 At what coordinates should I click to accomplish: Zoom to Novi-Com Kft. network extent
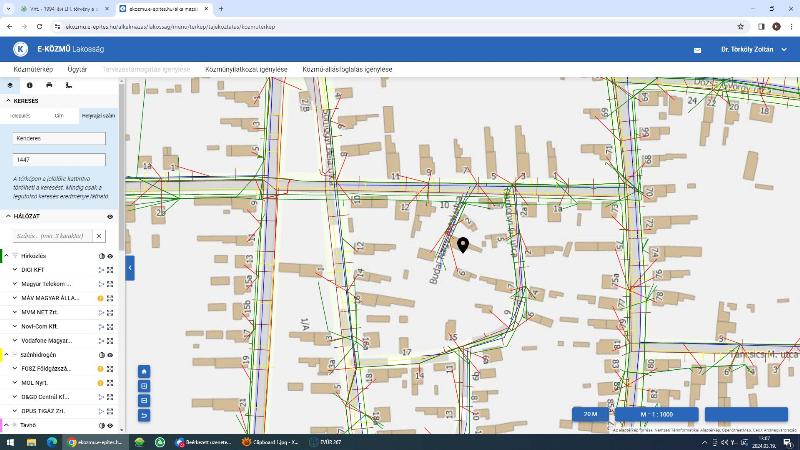tap(110, 327)
